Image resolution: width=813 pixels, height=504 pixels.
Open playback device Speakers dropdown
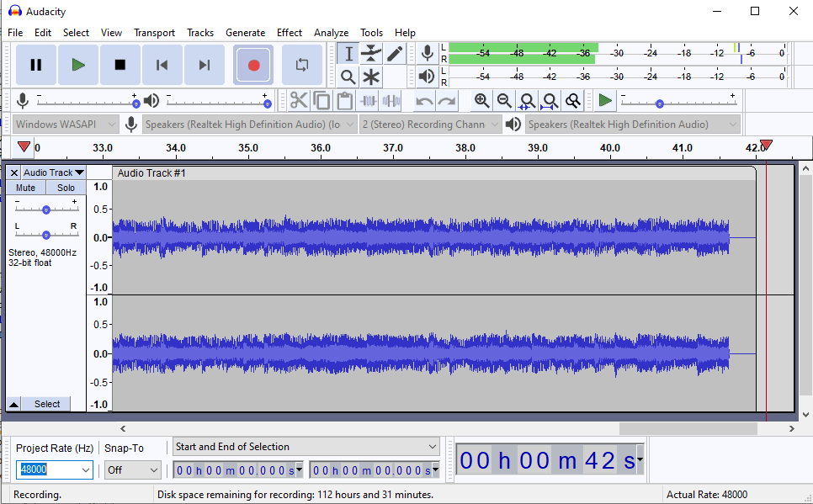[633, 125]
